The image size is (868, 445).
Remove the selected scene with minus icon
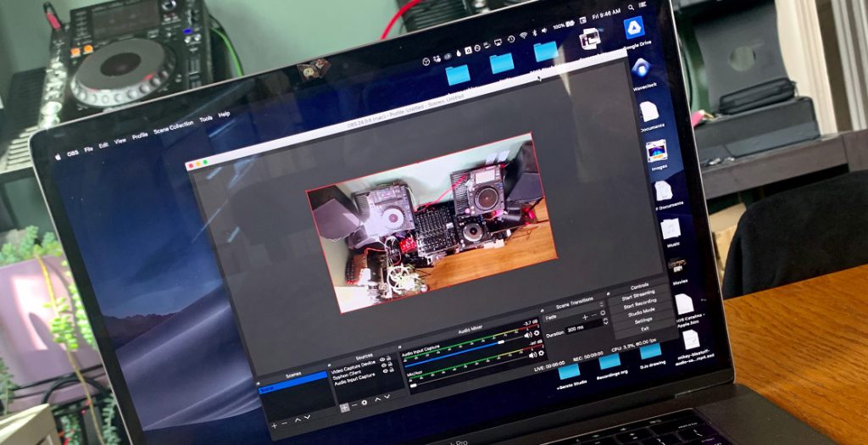coord(285,424)
